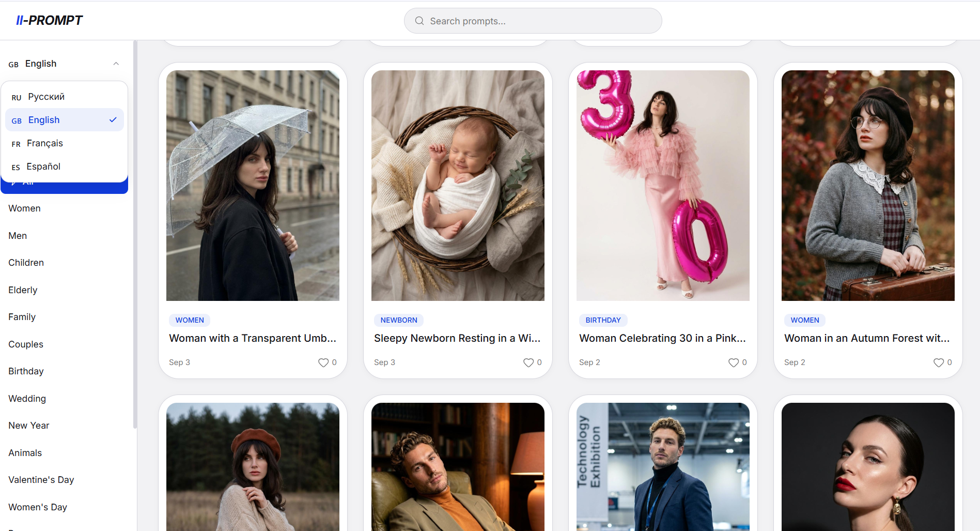Focus the Search prompts input field

point(533,21)
